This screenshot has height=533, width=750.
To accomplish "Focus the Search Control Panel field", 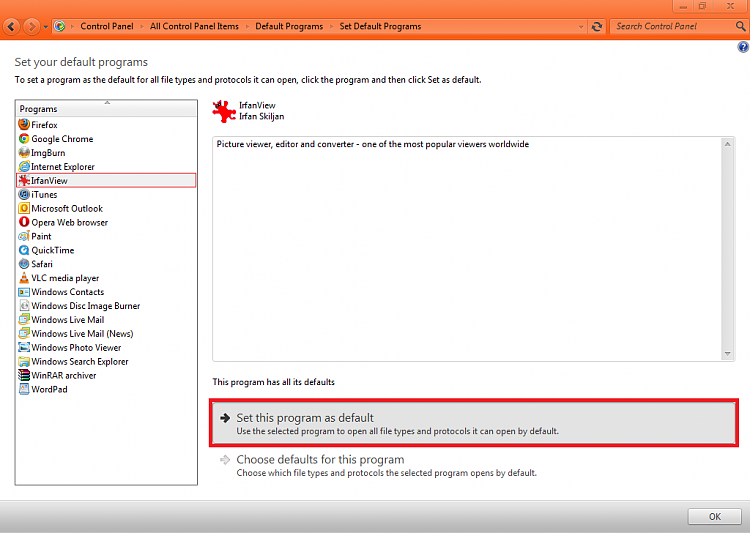I will coord(673,26).
